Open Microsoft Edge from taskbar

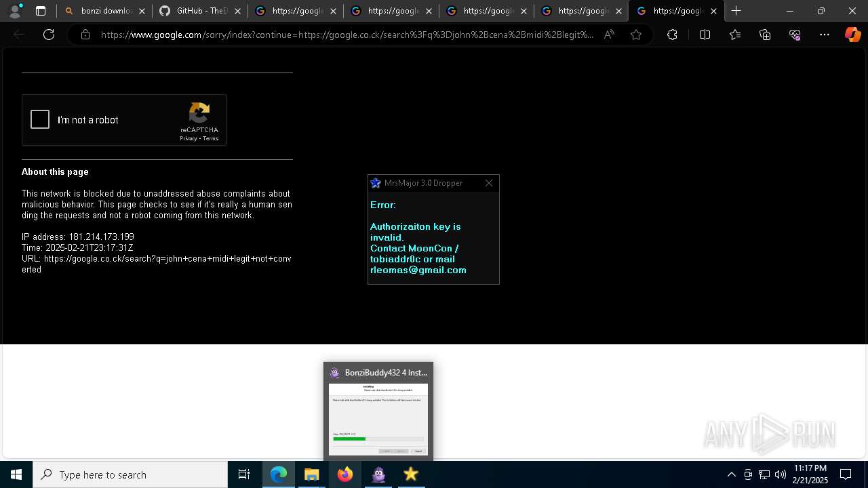(x=279, y=474)
